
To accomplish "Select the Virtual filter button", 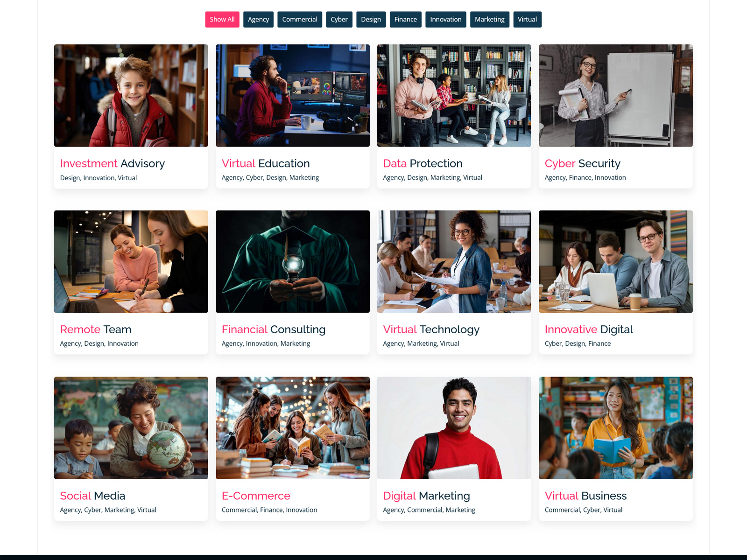I will 527,20.
